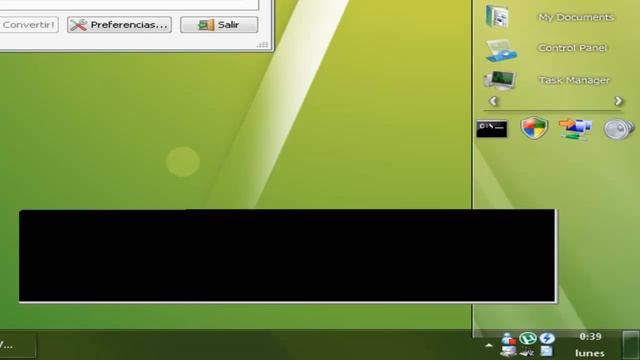Click the Preferencias... button
The image size is (640, 360).
pos(119,25)
